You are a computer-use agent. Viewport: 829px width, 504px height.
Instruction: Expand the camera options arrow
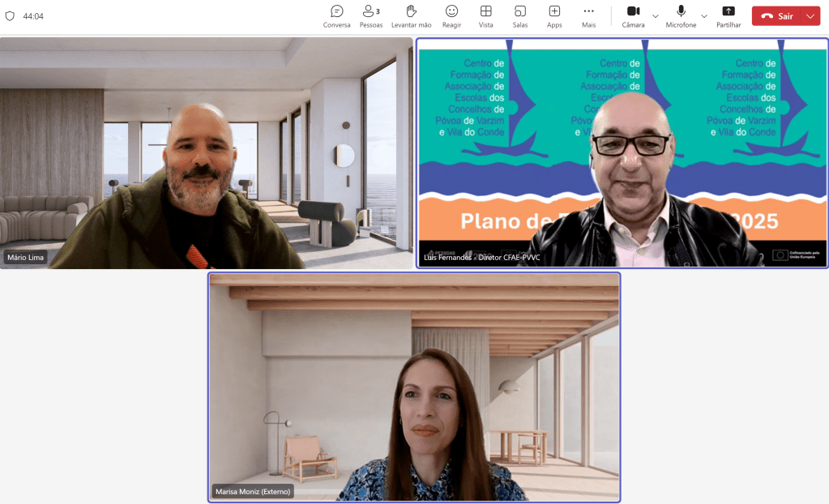[656, 16]
